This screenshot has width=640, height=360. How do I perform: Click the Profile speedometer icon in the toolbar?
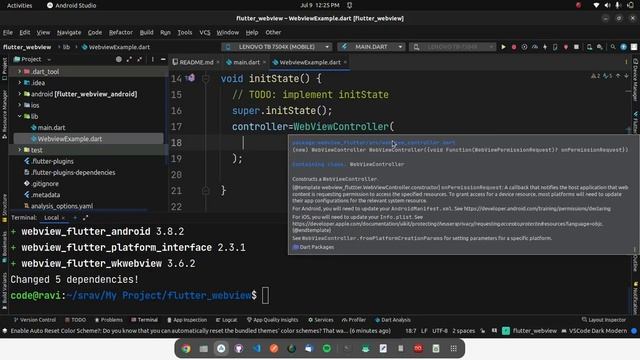535,47
